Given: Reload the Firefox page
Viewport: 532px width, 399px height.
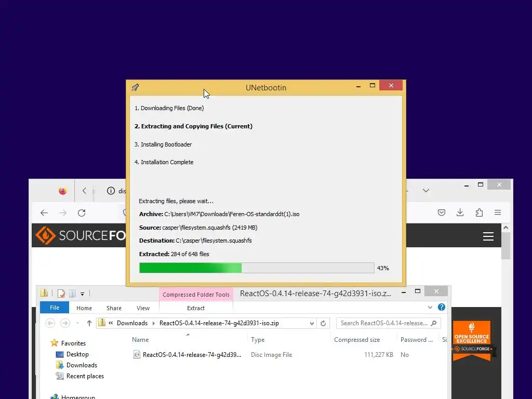Looking at the screenshot, I should point(82,212).
